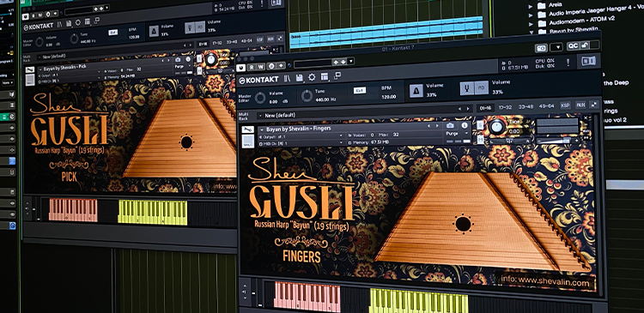Click the KSP button in the Fingers Kontakt window
The height and width of the screenshot is (313, 644).
tap(566, 105)
